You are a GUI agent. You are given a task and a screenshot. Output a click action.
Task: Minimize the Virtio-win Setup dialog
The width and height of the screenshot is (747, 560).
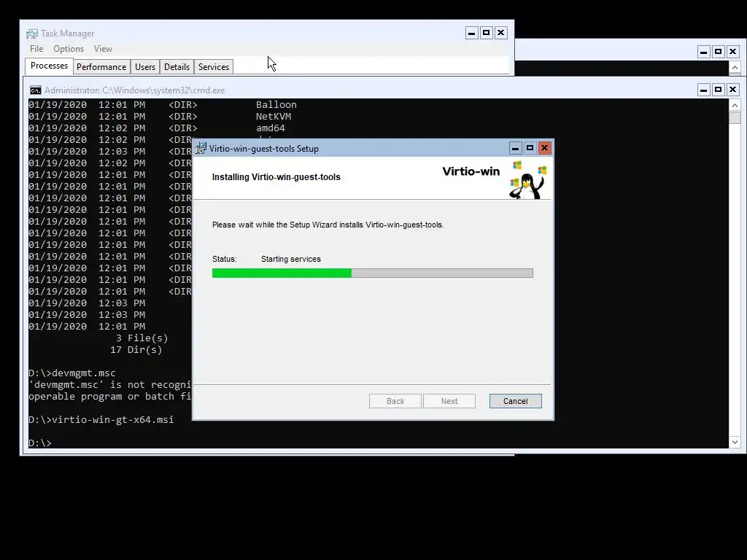click(x=515, y=148)
